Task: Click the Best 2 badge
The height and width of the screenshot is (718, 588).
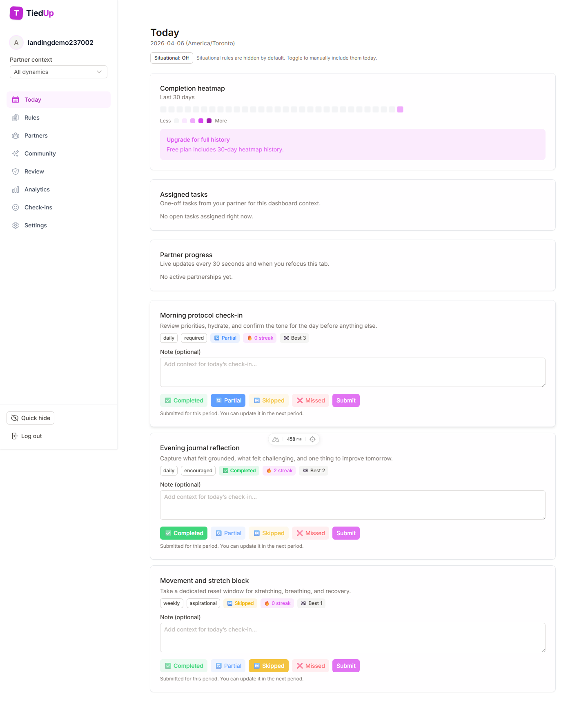Action: pos(314,471)
